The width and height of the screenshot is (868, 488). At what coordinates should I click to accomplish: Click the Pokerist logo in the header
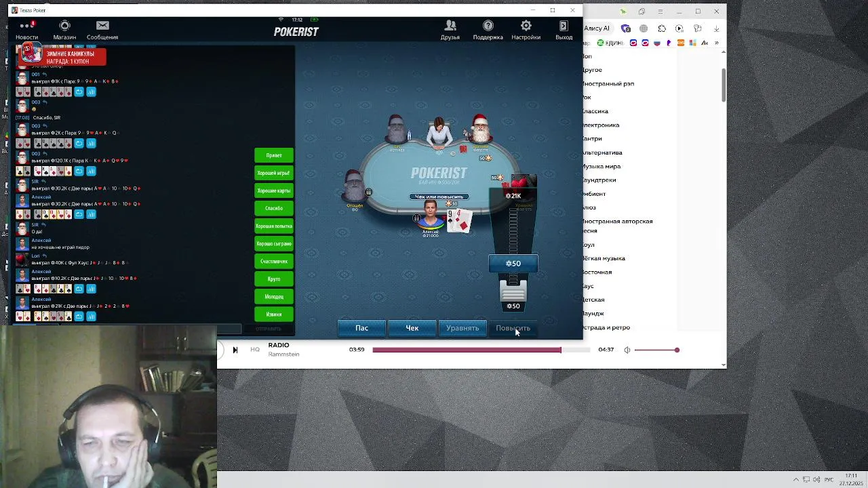(x=296, y=31)
